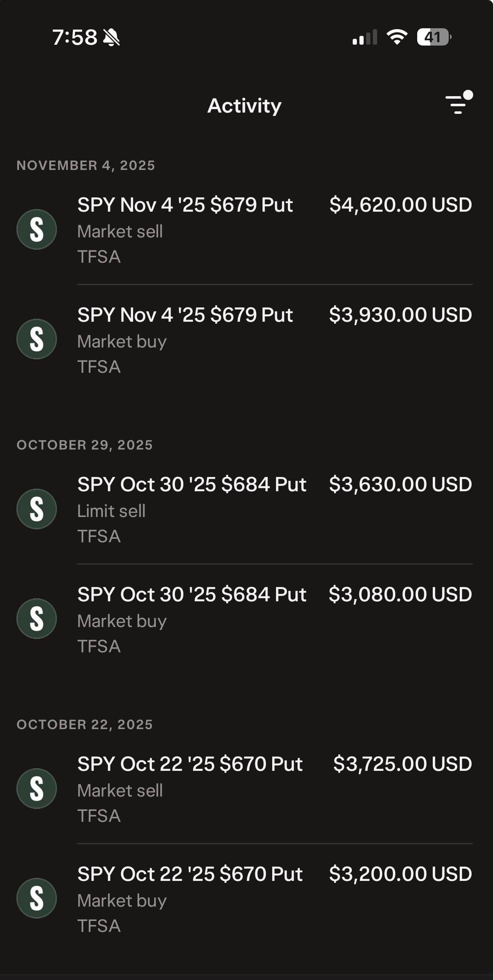Tap SPY icon beside $3,930.00 market buy
This screenshot has width=493, height=980.
[37, 339]
